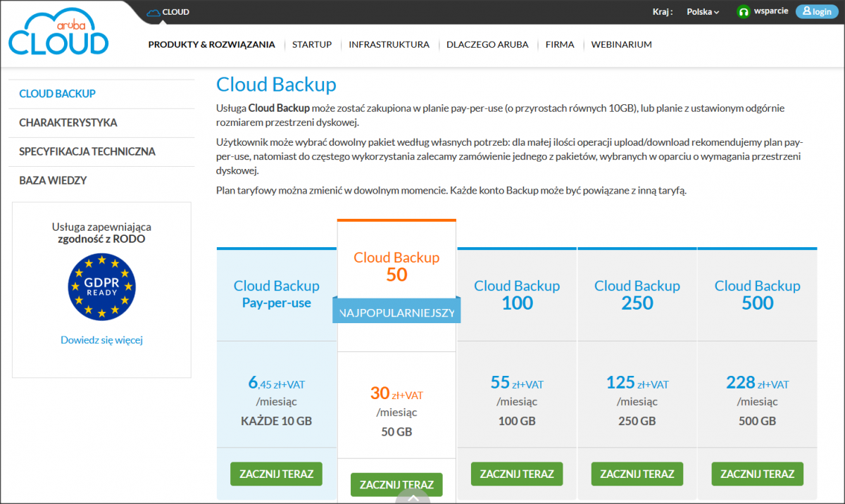Click the 250 GB storage label

tap(637, 421)
